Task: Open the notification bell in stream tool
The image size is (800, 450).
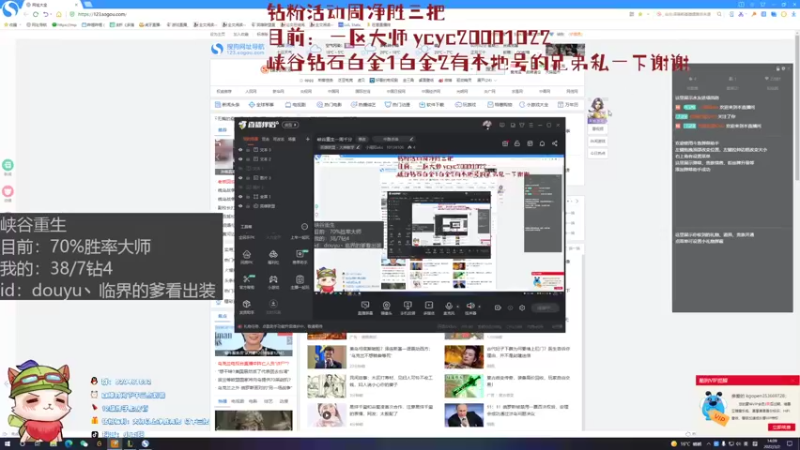Action: coord(542,143)
